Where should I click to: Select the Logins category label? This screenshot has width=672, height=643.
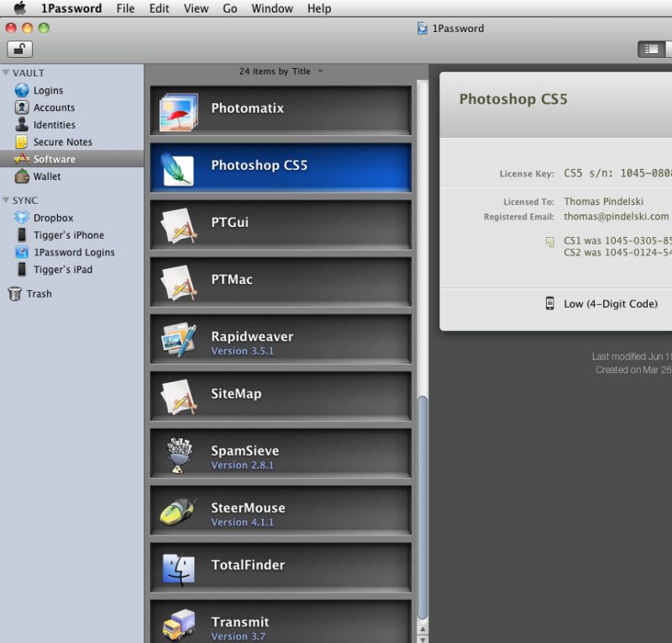(x=49, y=91)
